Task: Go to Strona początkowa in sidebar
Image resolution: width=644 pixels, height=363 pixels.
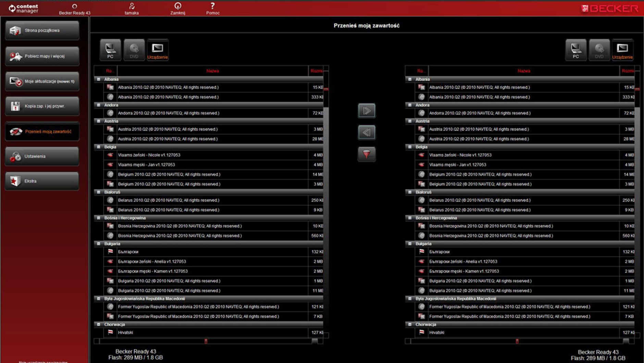Action: tap(42, 30)
